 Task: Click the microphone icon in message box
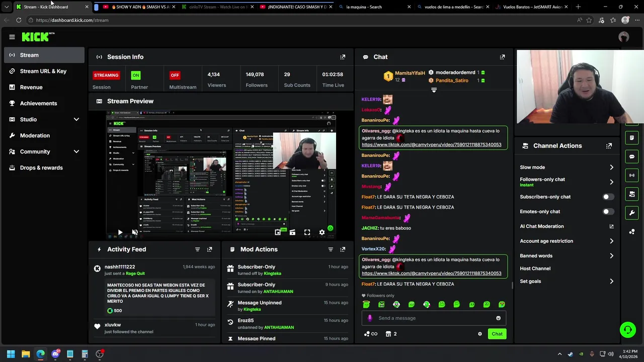(370, 318)
